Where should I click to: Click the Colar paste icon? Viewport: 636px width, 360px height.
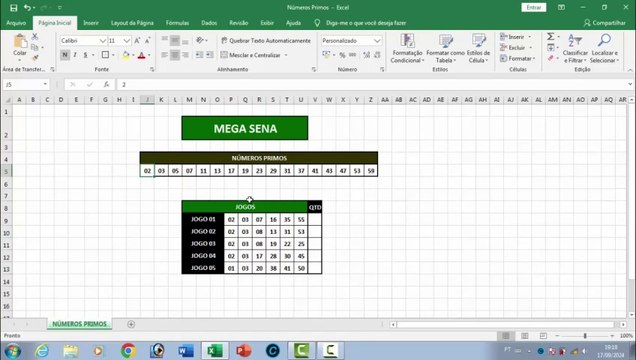[x=20, y=42]
